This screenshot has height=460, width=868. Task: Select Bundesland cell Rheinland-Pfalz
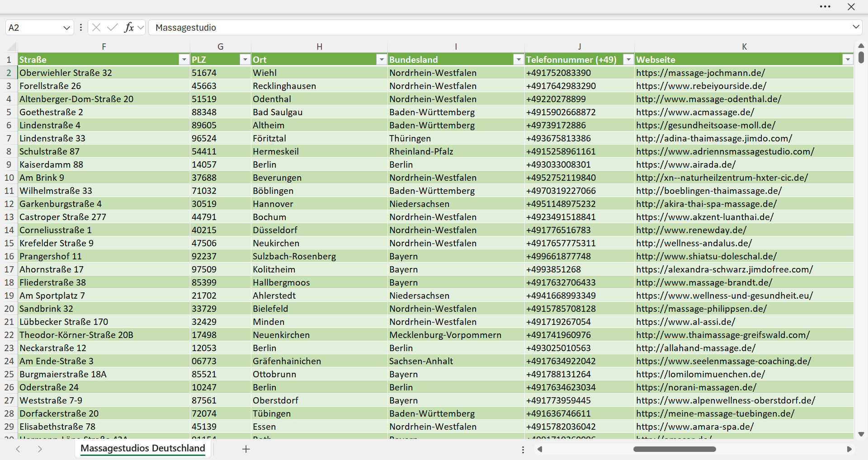pyautogui.click(x=456, y=151)
